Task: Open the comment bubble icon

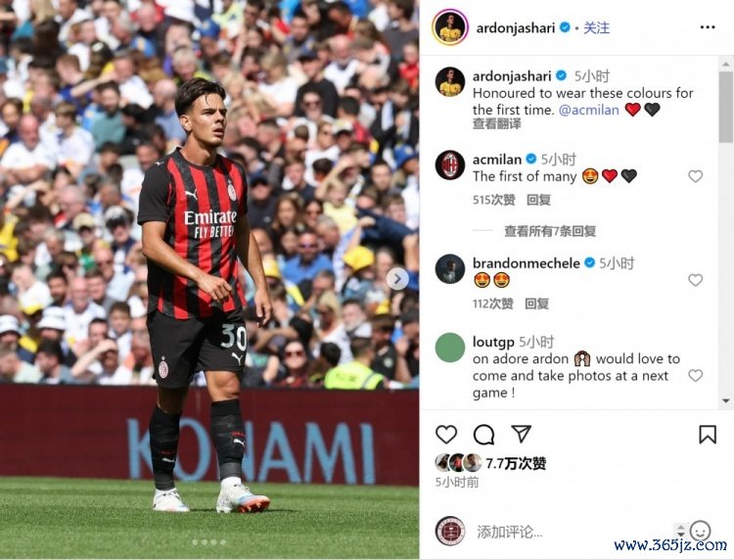Action: (483, 434)
